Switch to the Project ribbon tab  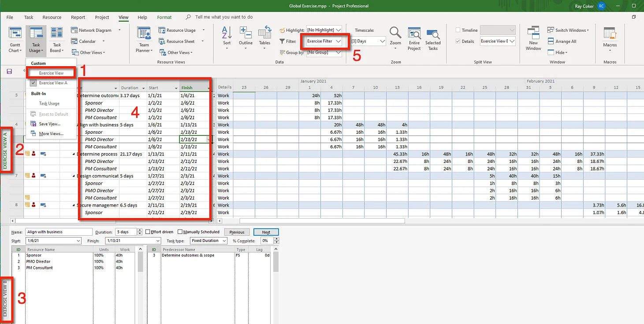point(102,17)
